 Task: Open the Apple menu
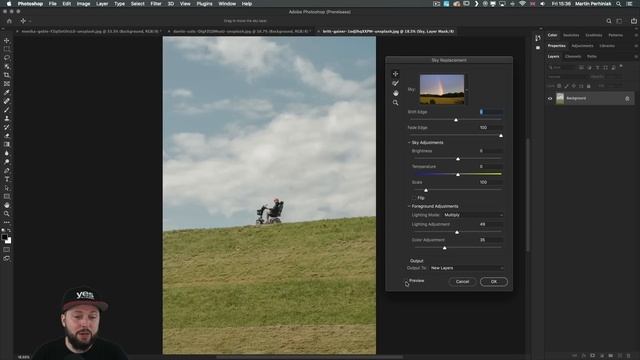(9, 4)
